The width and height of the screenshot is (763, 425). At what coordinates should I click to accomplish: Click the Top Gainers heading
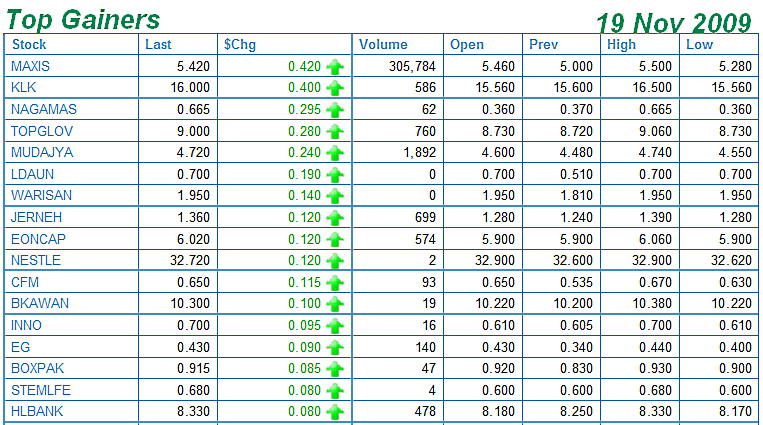[x=83, y=19]
